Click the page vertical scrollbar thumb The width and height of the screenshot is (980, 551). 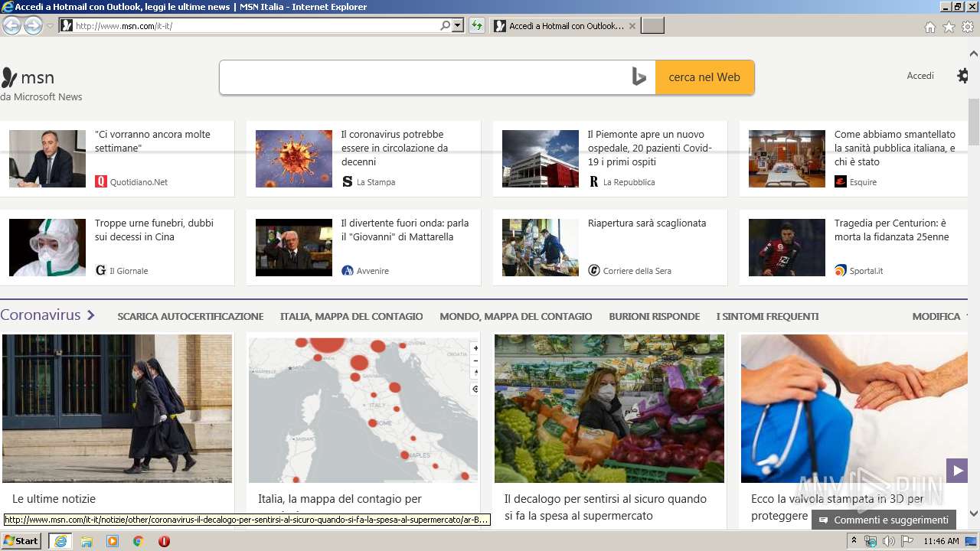[974, 121]
